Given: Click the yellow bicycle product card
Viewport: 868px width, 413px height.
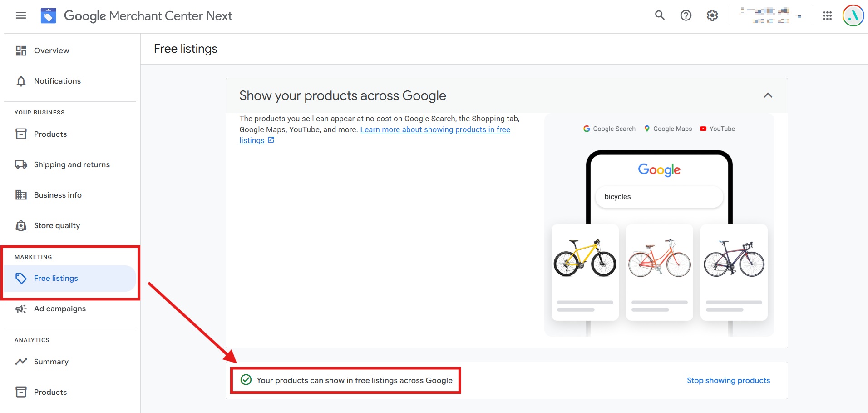Looking at the screenshot, I should pyautogui.click(x=585, y=272).
